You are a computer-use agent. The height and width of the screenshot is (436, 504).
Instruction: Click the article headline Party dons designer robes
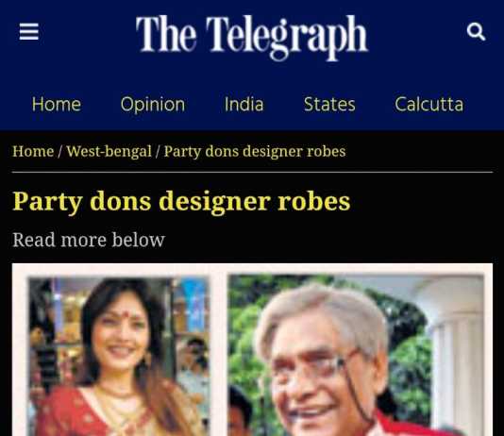tap(181, 201)
